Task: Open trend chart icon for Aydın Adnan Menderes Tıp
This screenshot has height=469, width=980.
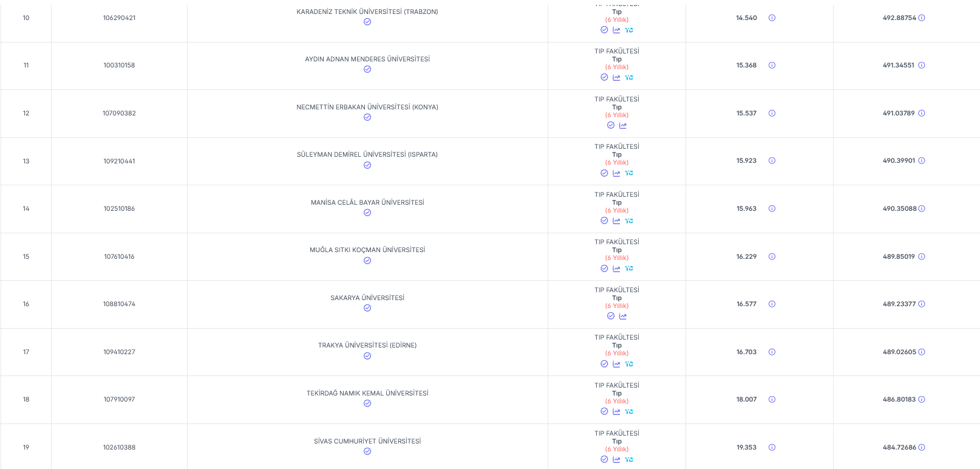Action: click(616, 78)
